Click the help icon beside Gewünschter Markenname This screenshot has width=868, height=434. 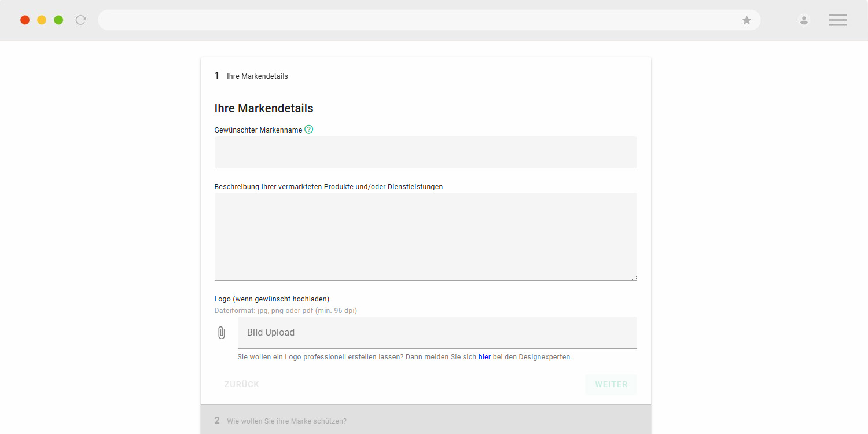pos(309,130)
